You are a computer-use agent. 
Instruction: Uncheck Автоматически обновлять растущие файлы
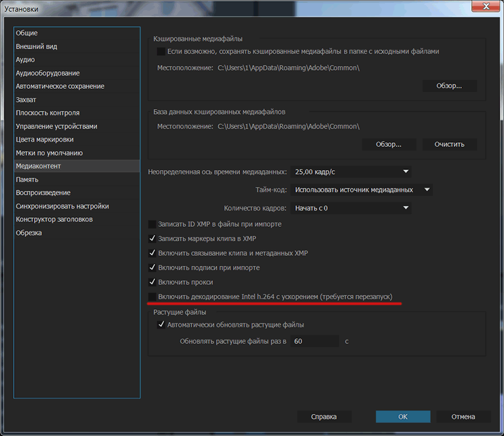pyautogui.click(x=161, y=325)
